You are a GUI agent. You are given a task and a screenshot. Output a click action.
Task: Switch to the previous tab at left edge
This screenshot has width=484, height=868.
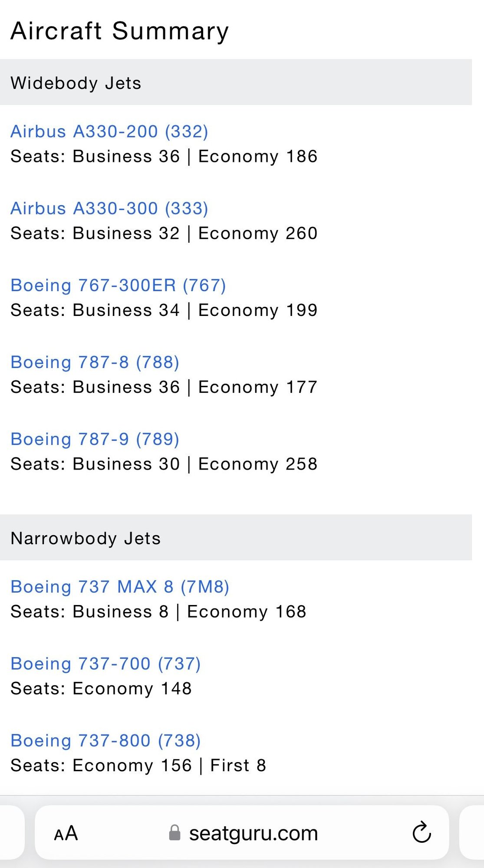tap(11, 832)
